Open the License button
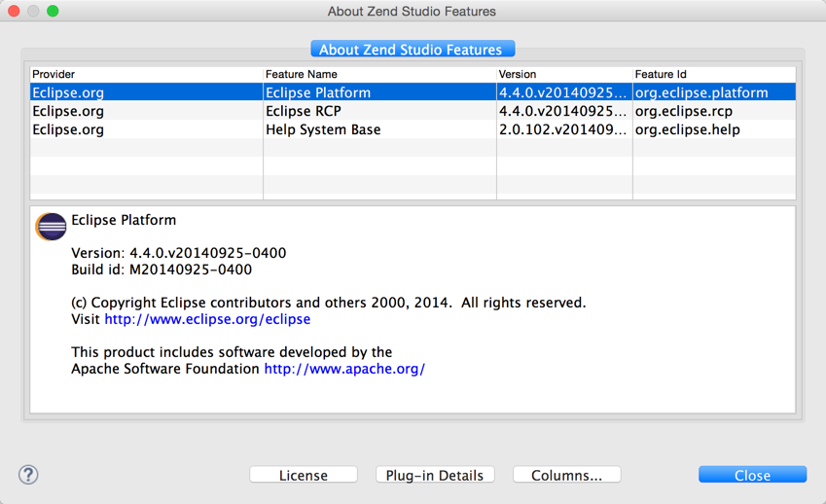The image size is (826, 504). pos(304,475)
